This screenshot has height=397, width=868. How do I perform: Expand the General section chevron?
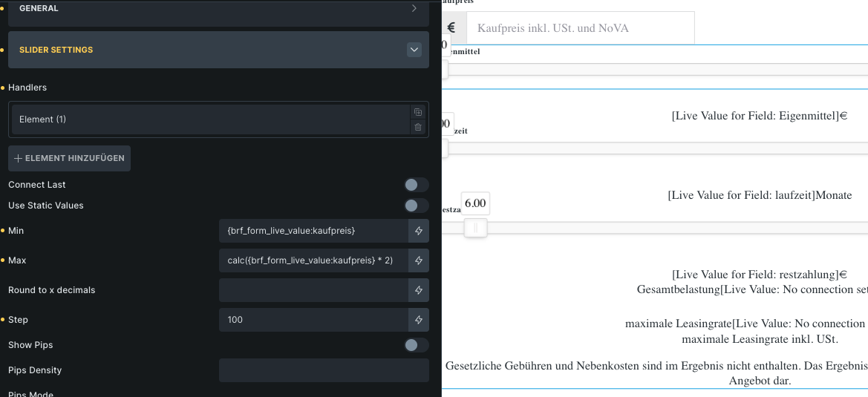pyautogui.click(x=414, y=9)
